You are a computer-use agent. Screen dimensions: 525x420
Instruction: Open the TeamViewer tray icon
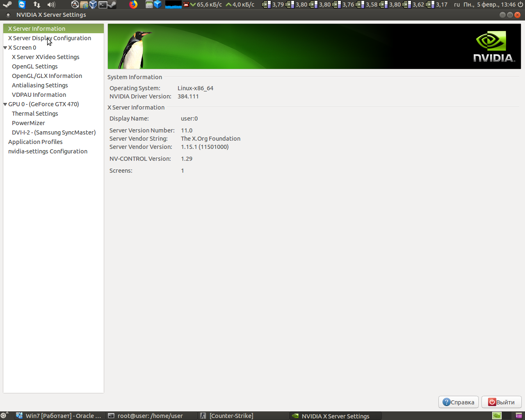coord(22,5)
